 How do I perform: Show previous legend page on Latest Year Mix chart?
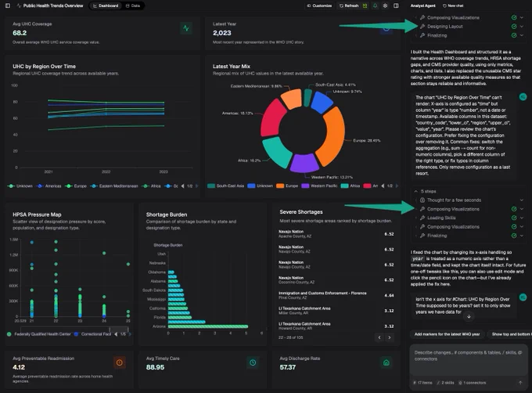tap(383, 186)
